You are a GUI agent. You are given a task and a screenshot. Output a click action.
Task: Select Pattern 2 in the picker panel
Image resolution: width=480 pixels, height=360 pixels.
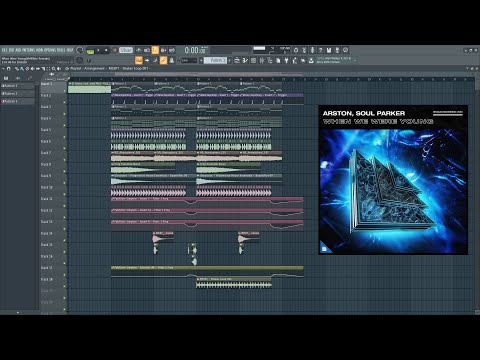click(x=18, y=94)
